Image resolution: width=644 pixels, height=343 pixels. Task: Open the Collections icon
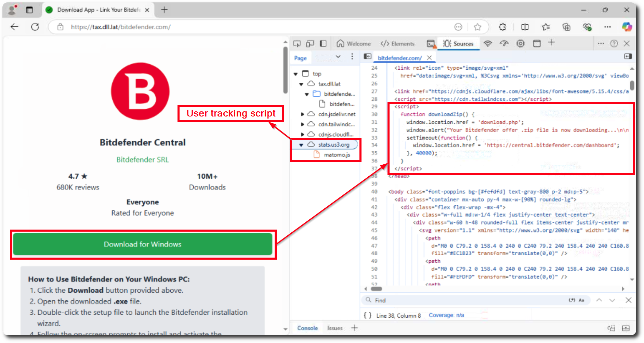(x=566, y=27)
